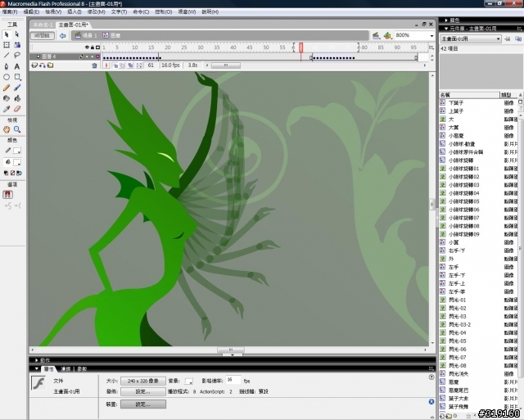
Task: Open the fill color swatch
Action: click(17, 162)
